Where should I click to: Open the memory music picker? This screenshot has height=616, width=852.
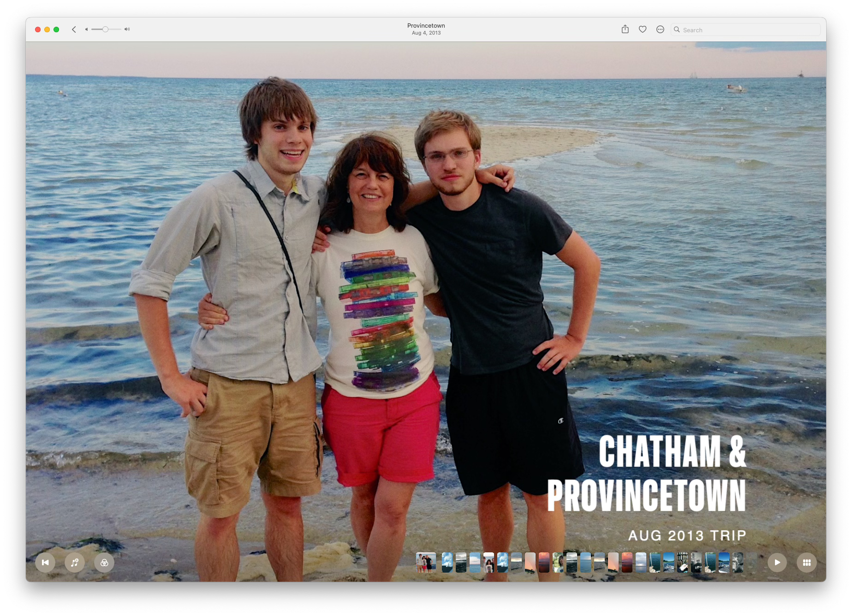[x=75, y=563]
